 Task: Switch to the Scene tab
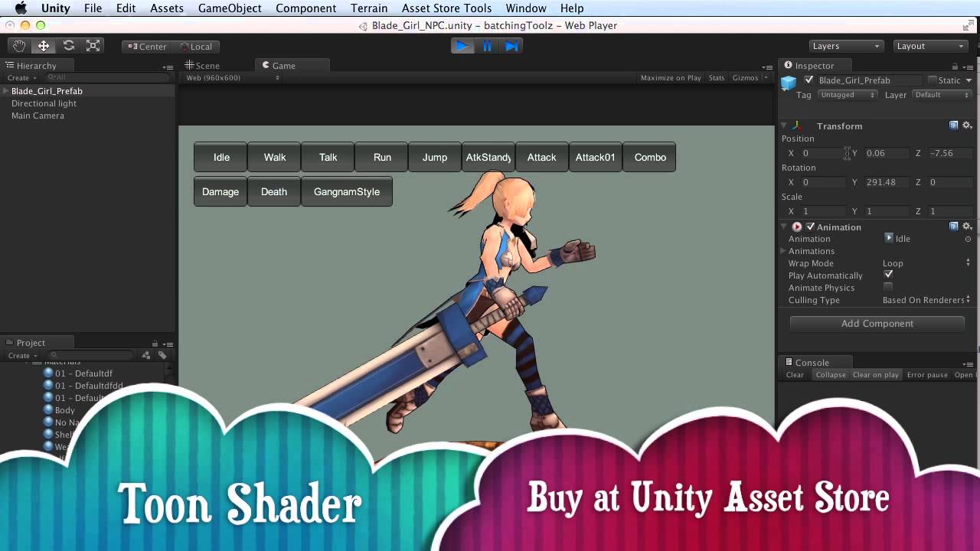tap(202, 66)
